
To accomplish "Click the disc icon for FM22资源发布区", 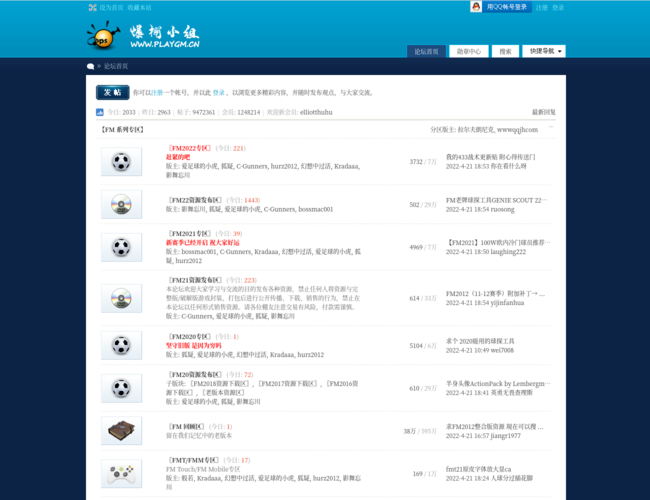I will (x=121, y=204).
